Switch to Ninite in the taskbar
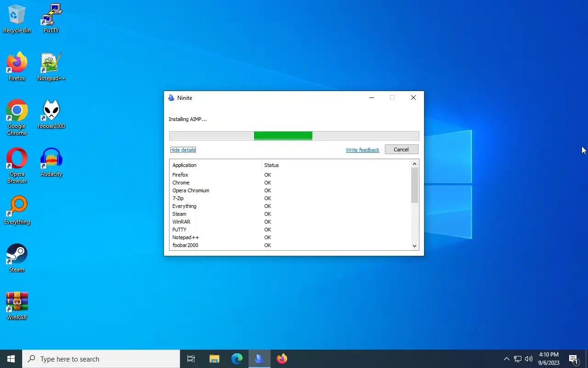588x368 pixels. 259,359
